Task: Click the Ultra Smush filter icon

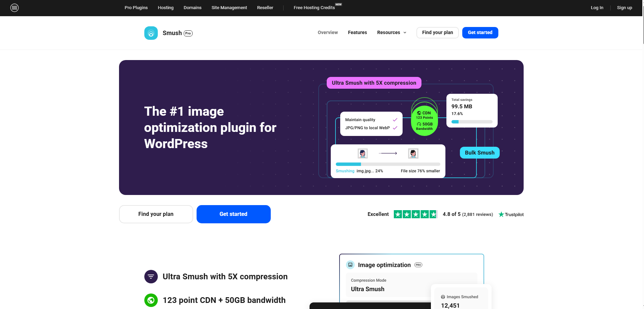Action: (x=151, y=277)
